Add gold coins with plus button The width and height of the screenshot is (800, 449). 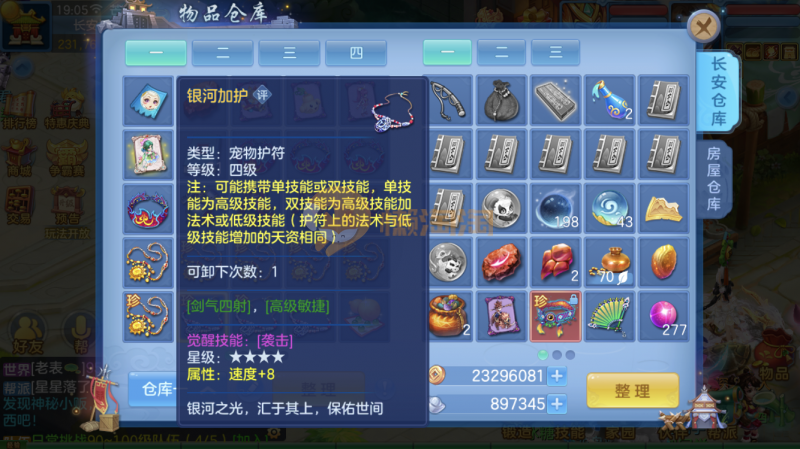tap(557, 376)
